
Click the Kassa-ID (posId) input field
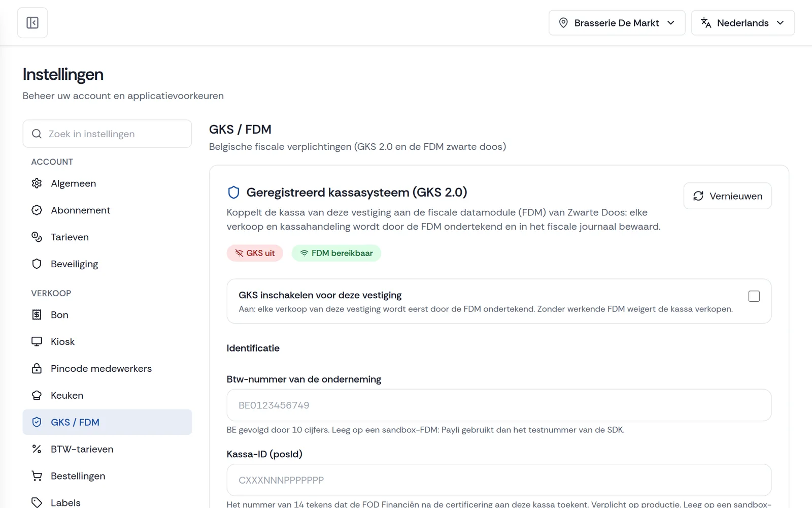(x=499, y=480)
